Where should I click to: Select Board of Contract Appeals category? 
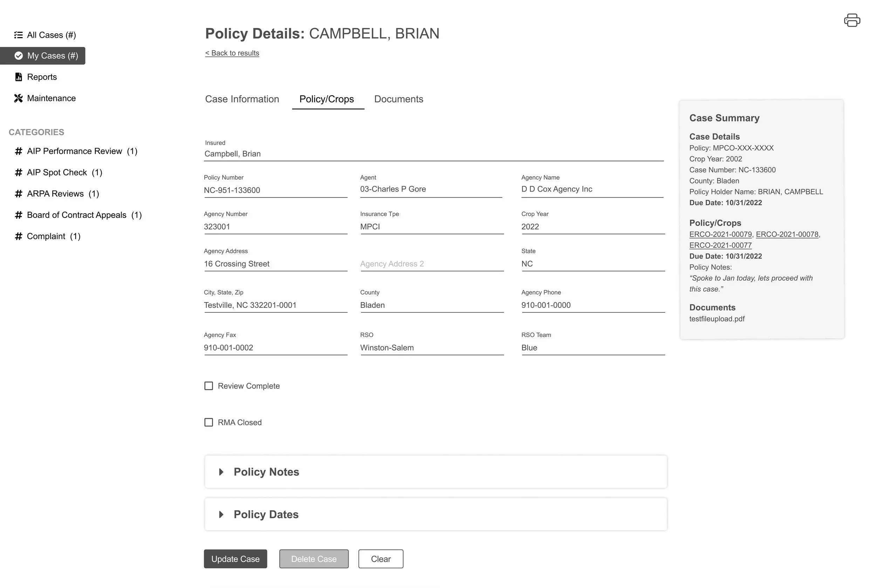coord(76,215)
